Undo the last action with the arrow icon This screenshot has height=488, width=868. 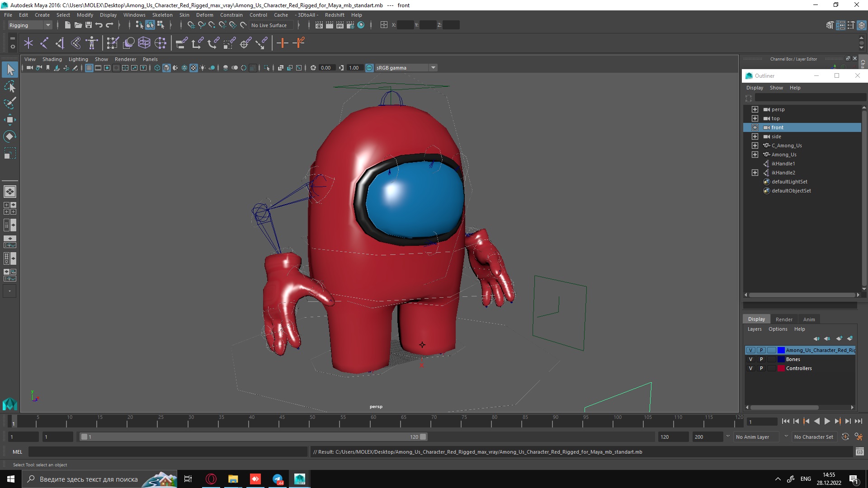pyautogui.click(x=99, y=25)
